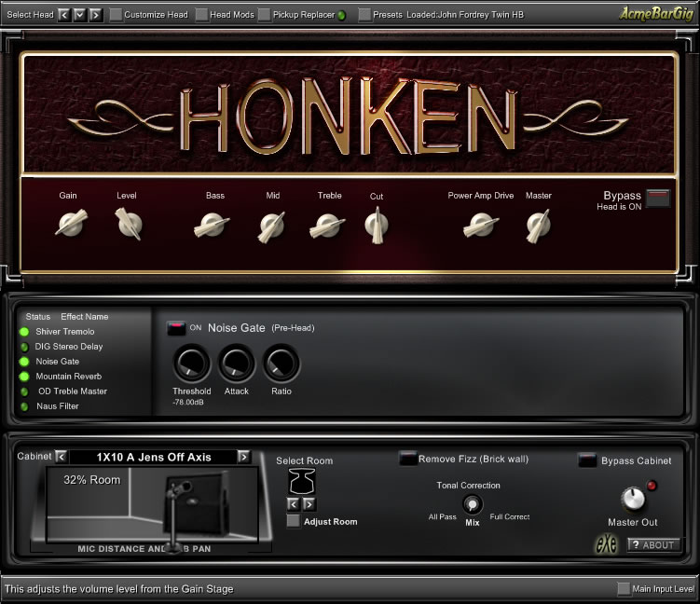
Task: Click the Threshold knob
Action: (191, 364)
